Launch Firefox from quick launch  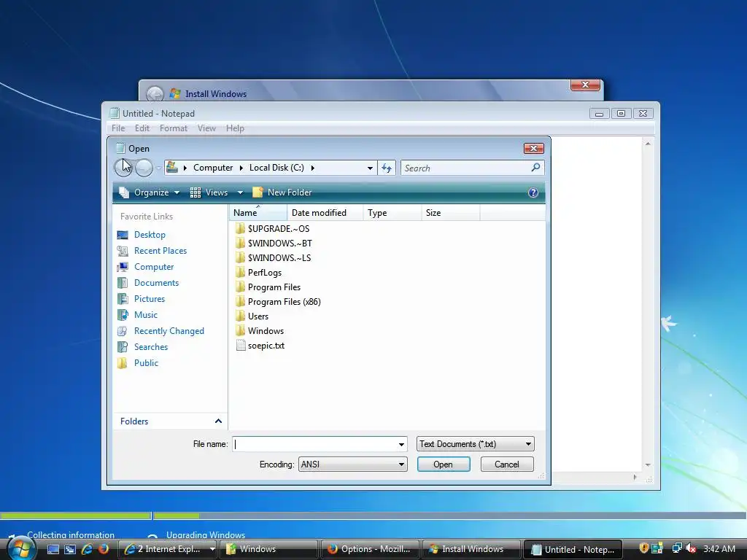104,549
